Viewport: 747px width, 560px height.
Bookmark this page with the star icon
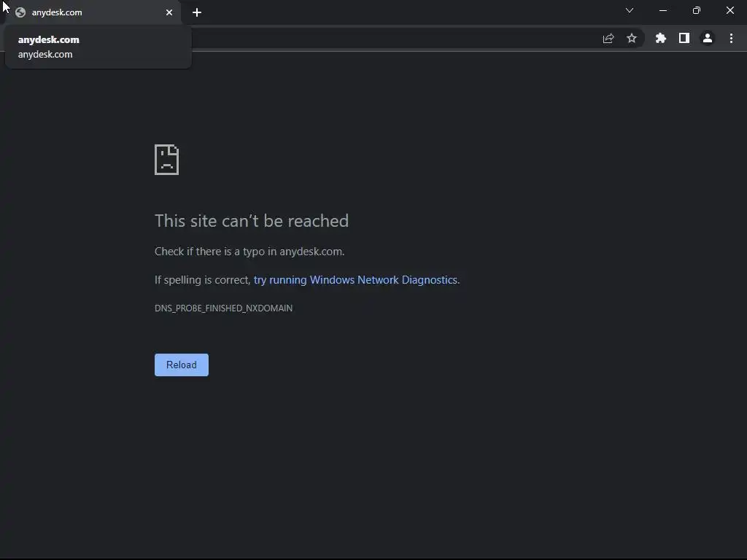[632, 38]
